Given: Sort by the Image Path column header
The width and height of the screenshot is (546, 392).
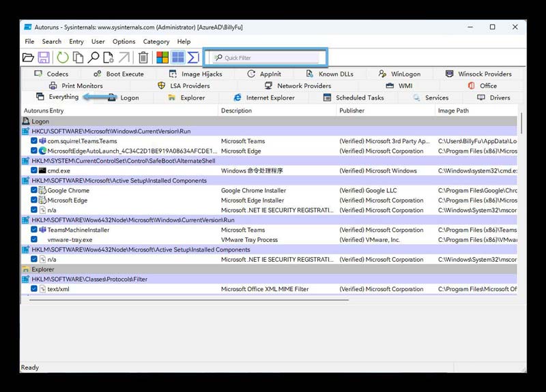Looking at the screenshot, I should 476,110.
